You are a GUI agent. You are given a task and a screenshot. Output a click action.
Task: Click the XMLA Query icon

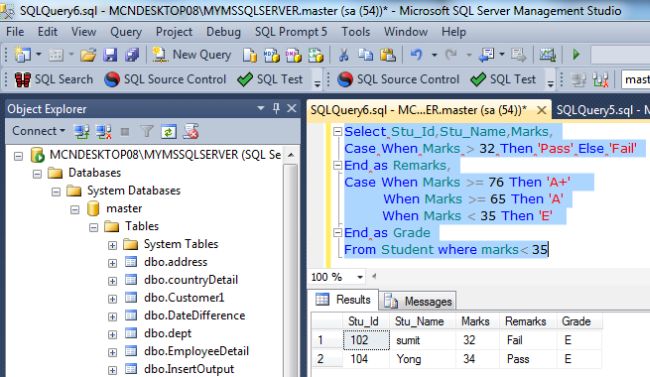315,55
